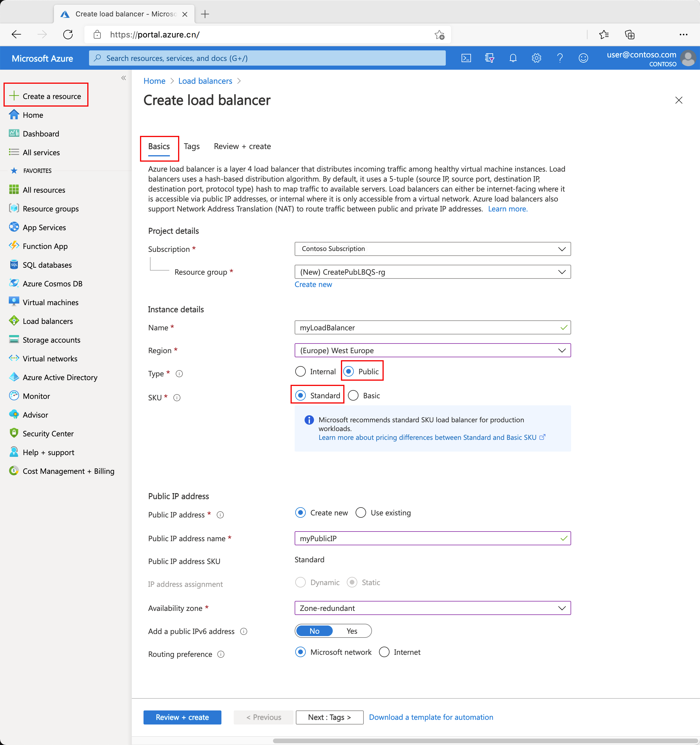Image resolution: width=700 pixels, height=745 pixels.
Task: Click the notifications bell icon
Action: pyautogui.click(x=513, y=58)
